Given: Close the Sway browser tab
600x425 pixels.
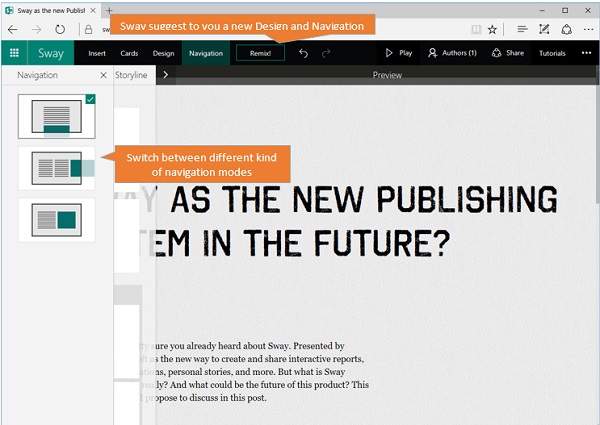Looking at the screenshot, I should click(93, 11).
